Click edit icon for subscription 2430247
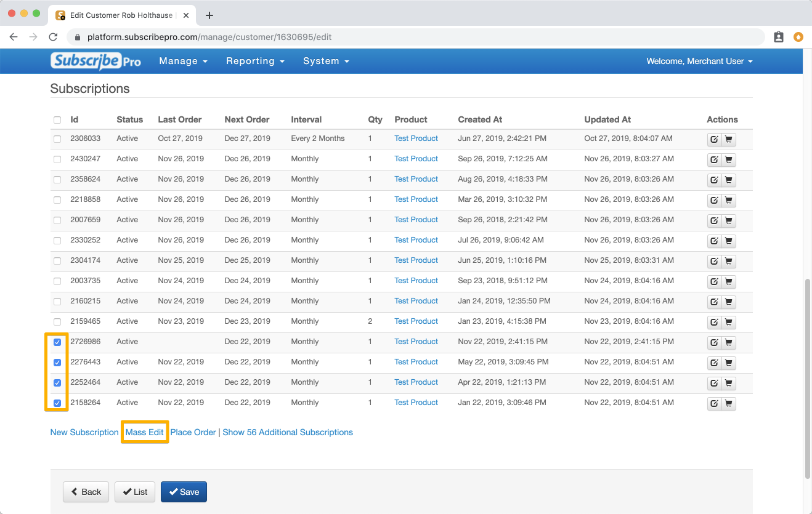The width and height of the screenshot is (812, 514). [x=714, y=160]
